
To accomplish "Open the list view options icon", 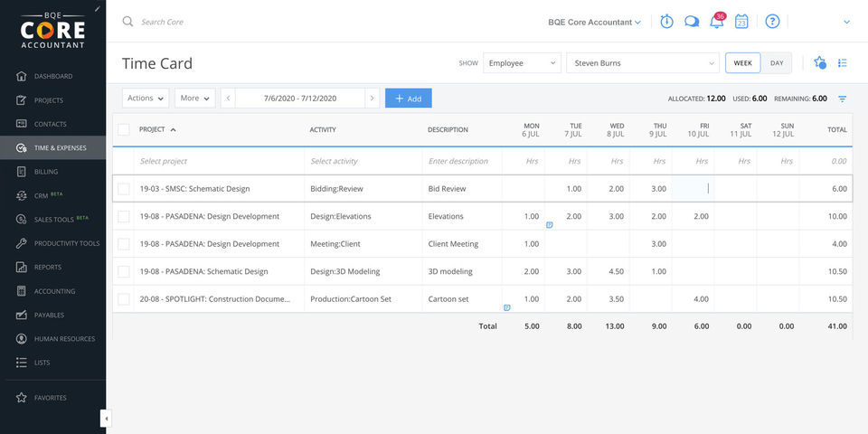I will pyautogui.click(x=843, y=63).
